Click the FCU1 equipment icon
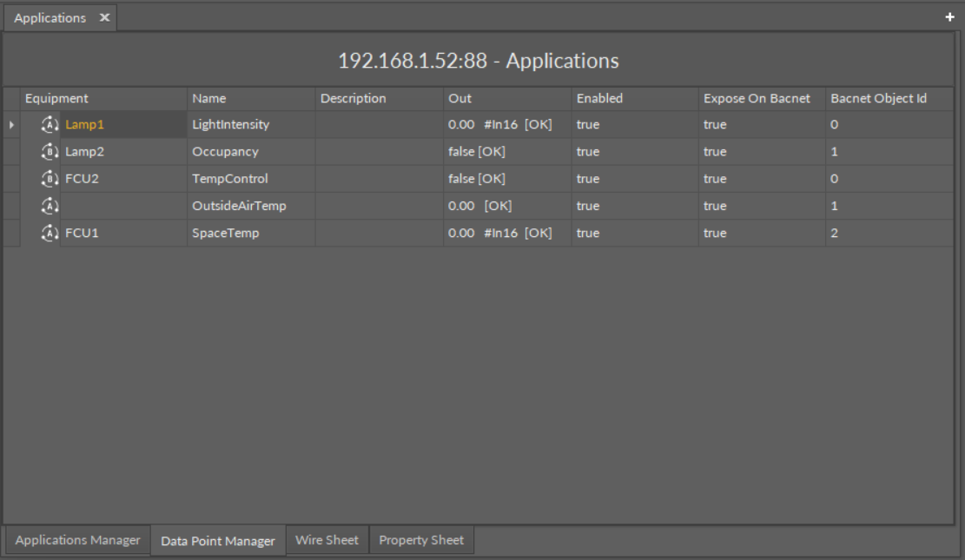This screenshot has width=965, height=560. [50, 233]
